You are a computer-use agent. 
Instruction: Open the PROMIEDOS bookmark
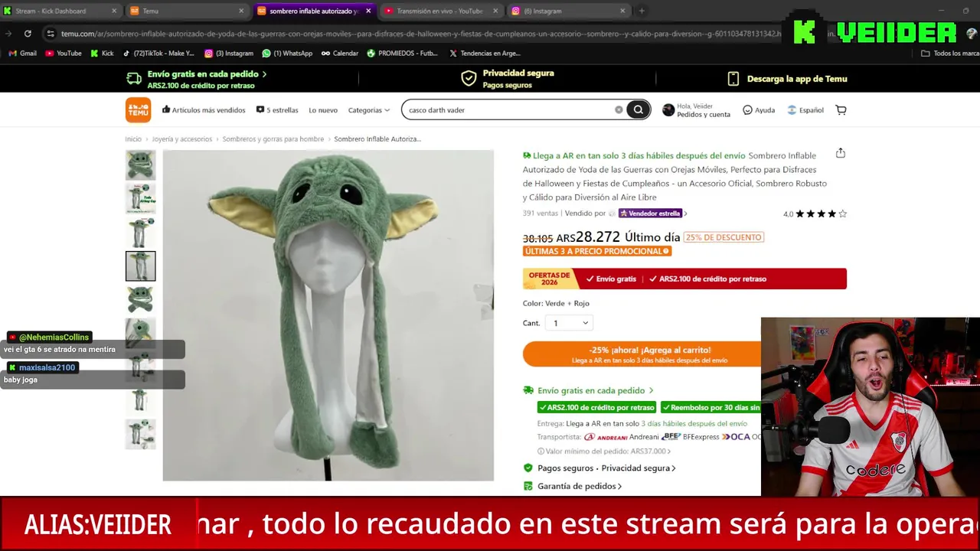tap(403, 54)
